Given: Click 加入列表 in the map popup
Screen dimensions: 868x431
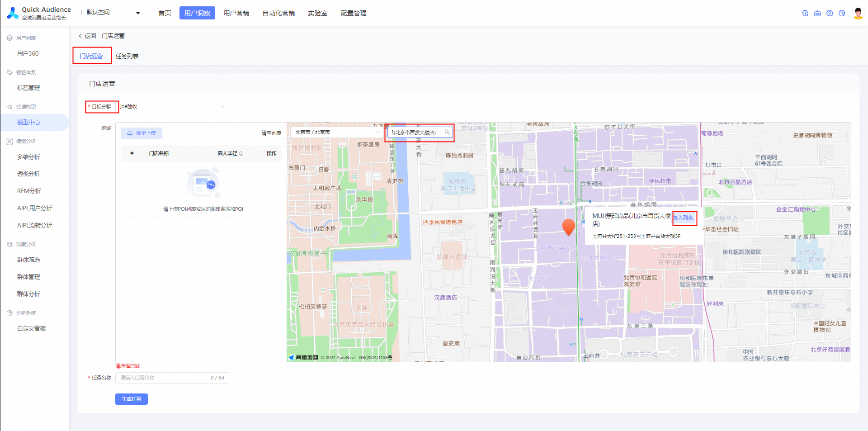Looking at the screenshot, I should (x=683, y=218).
